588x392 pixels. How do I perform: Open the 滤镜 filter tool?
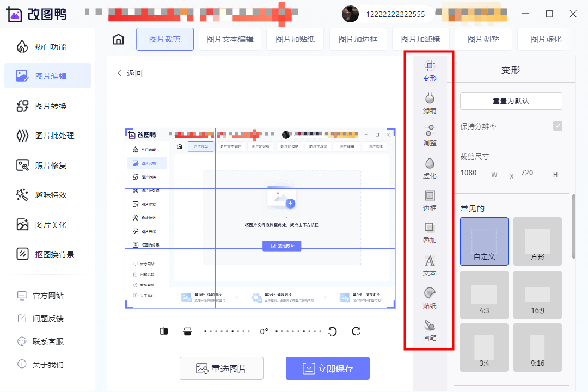pyautogui.click(x=430, y=103)
